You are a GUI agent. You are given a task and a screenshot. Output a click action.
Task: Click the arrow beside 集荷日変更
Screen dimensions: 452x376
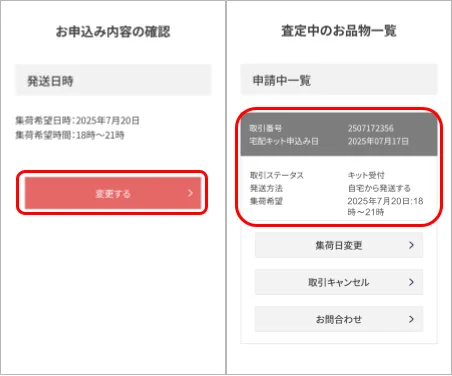pyautogui.click(x=411, y=245)
